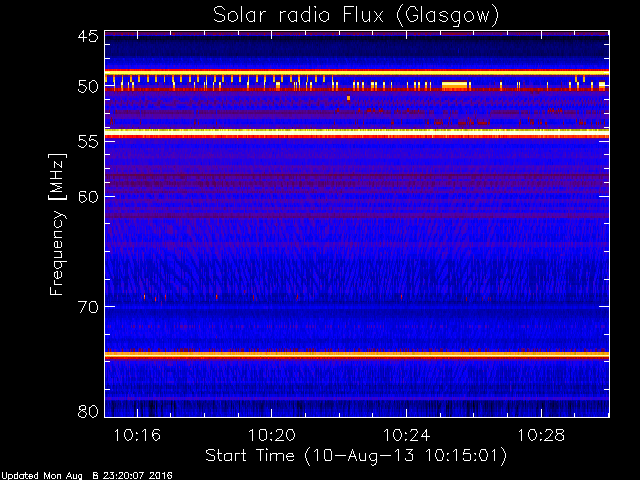Viewport: 640px width, 480px height.
Task: Select the 45 MHz frequency tick label
Action: 87,36
